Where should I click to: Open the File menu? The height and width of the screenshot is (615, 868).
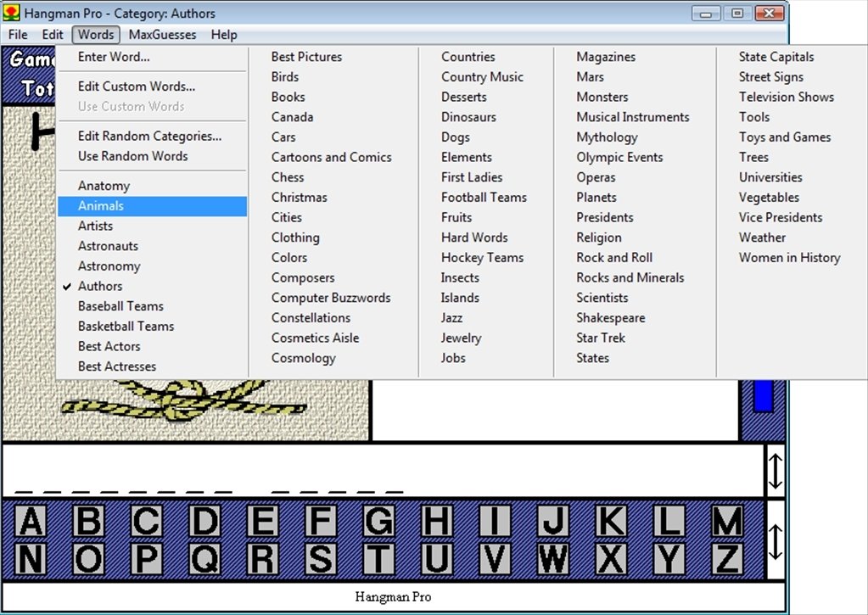pos(18,34)
